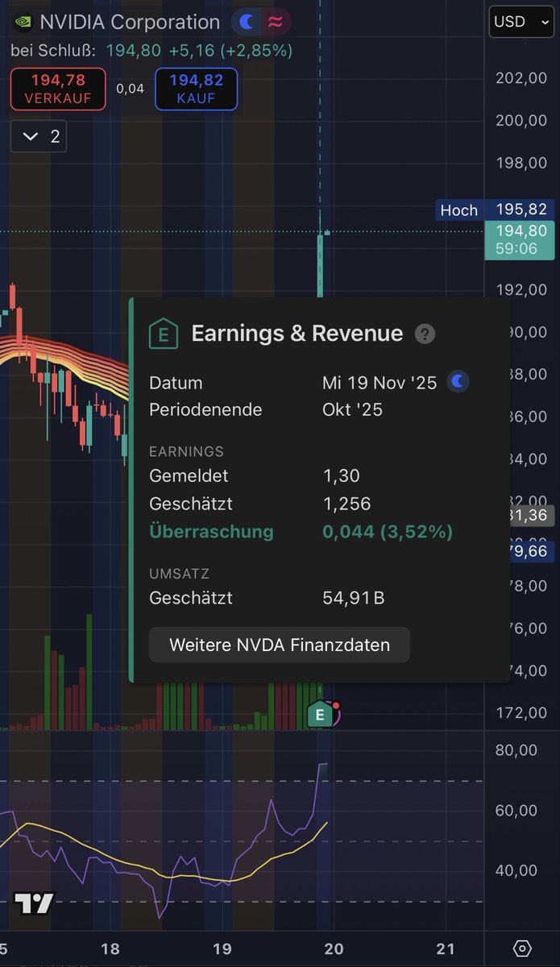Open chart settings hexagon icon

pos(522,948)
